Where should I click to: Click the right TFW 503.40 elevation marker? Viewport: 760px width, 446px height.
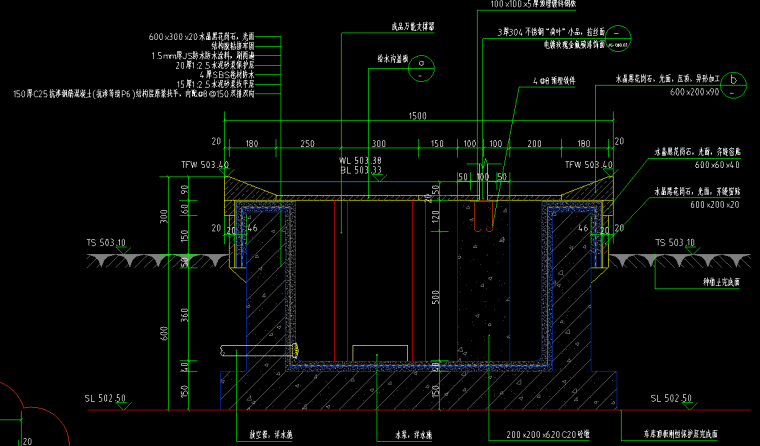click(588, 164)
